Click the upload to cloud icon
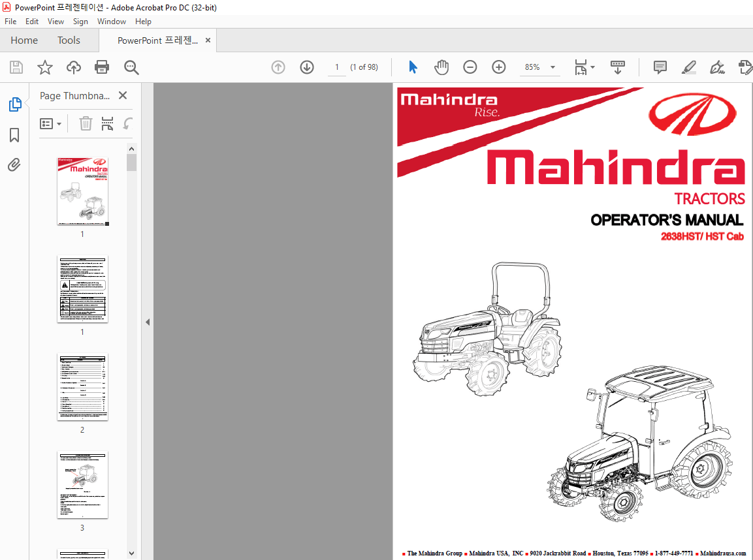Screen dimensions: 753x560 point(73,67)
